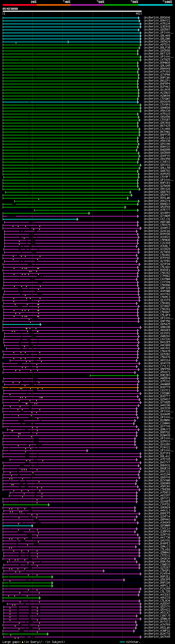Image resolution: width=175 pixels, height=644 pixels.
Task: Open hit UniRef100_Q8LA68
Action: click(157, 36)
